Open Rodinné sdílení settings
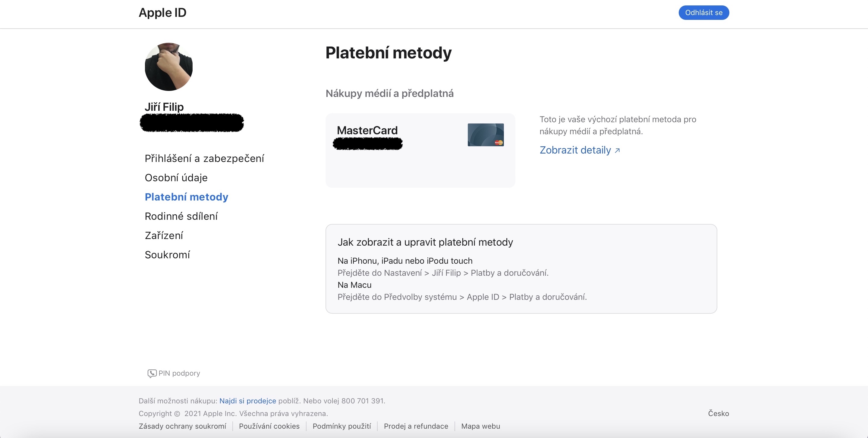 181,216
